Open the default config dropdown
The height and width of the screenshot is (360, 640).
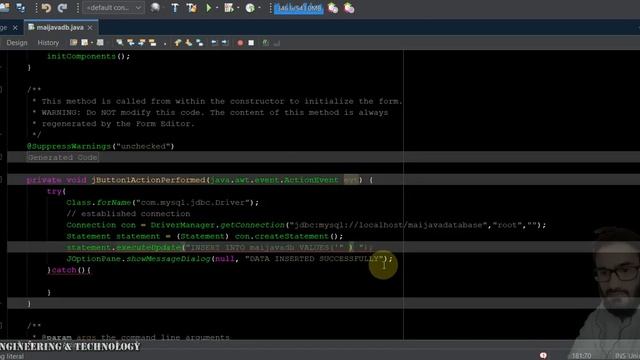click(113, 8)
